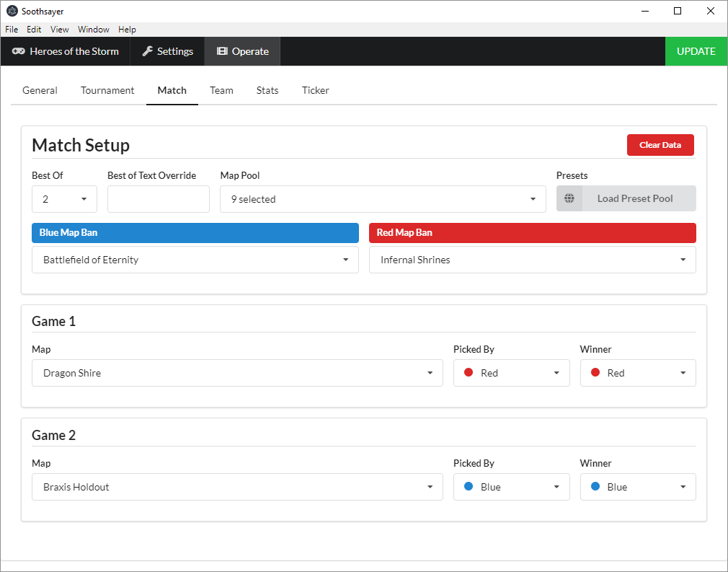Viewport: 728px width, 572px height.
Task: Click the Soothsayer app icon in title bar
Action: point(12,11)
